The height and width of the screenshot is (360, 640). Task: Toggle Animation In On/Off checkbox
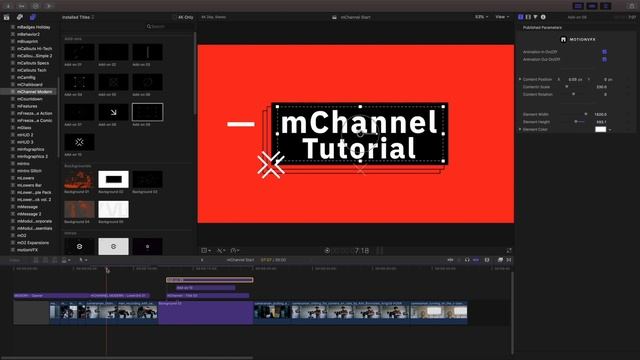[x=604, y=52]
